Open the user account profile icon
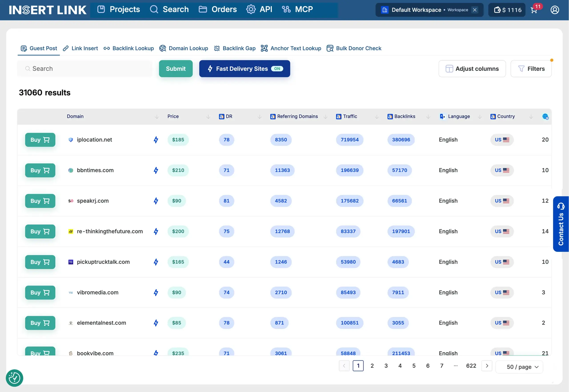The width and height of the screenshot is (569, 392). [555, 10]
